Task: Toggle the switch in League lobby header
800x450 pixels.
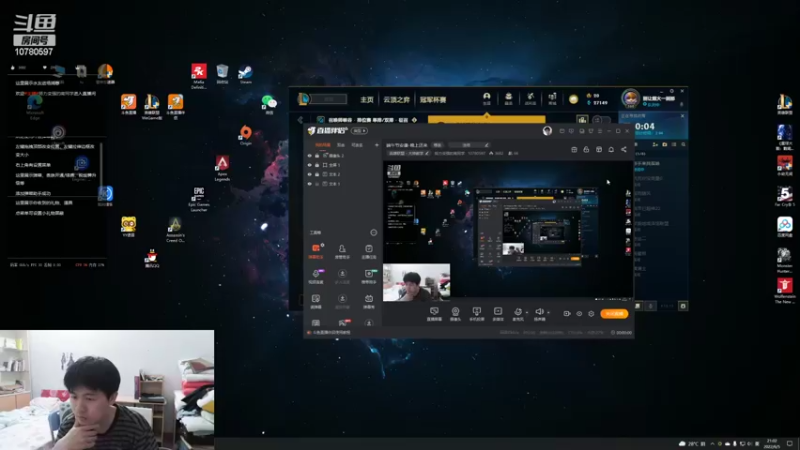Action: coord(602,120)
